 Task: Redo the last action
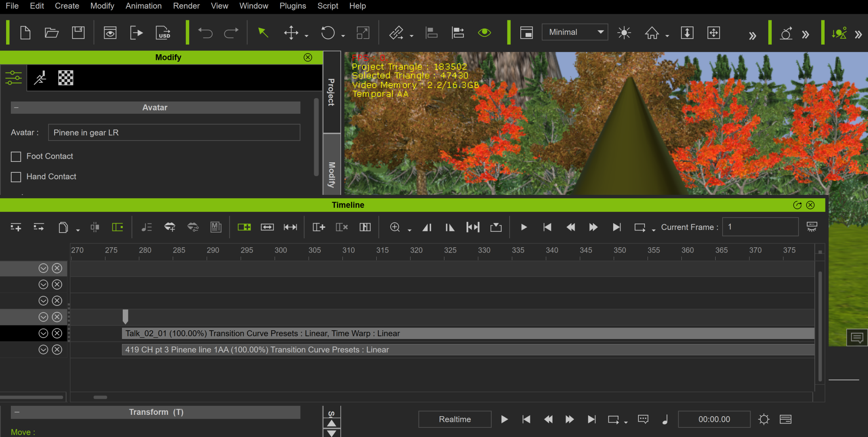click(x=231, y=33)
